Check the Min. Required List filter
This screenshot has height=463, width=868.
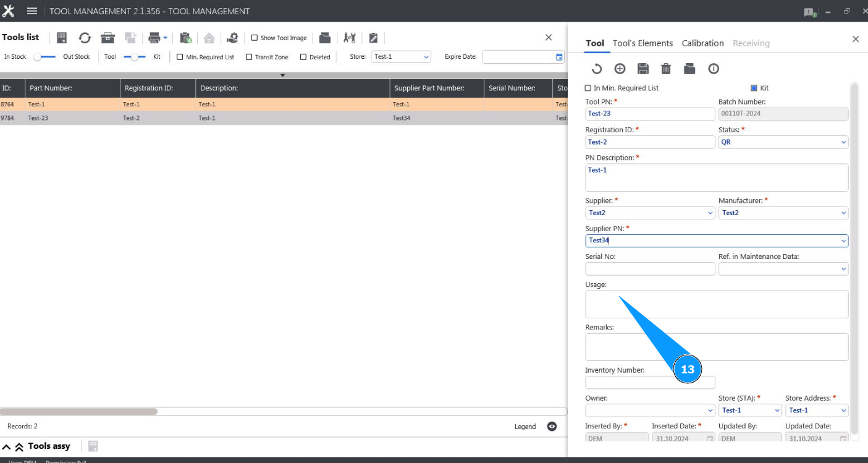tap(180, 57)
